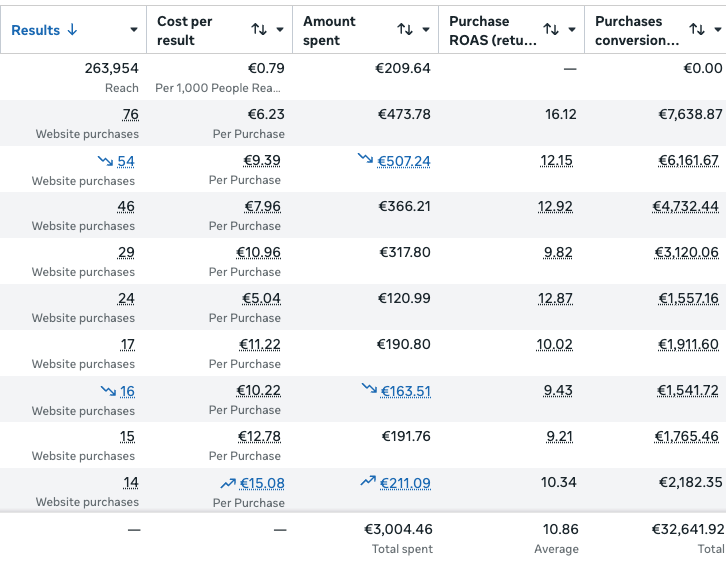
Task: Click the €3,004.46 total spent value
Action: click(398, 529)
